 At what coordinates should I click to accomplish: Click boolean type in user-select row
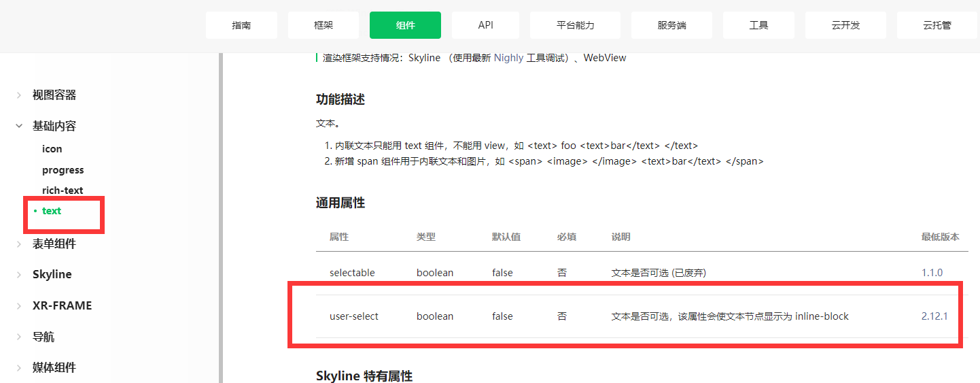click(x=435, y=316)
